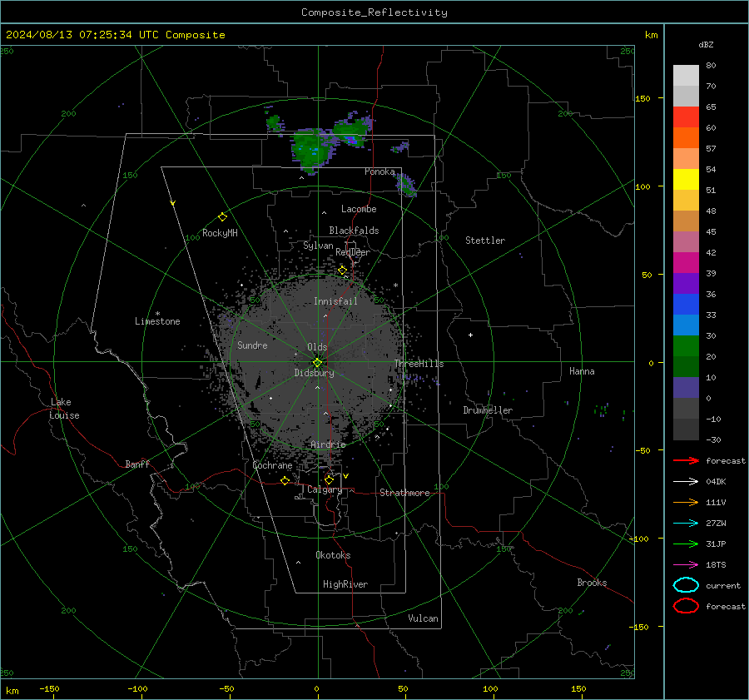Click the yellow diamond marker near RockyMH
This screenshot has width=749, height=700.
click(x=222, y=217)
